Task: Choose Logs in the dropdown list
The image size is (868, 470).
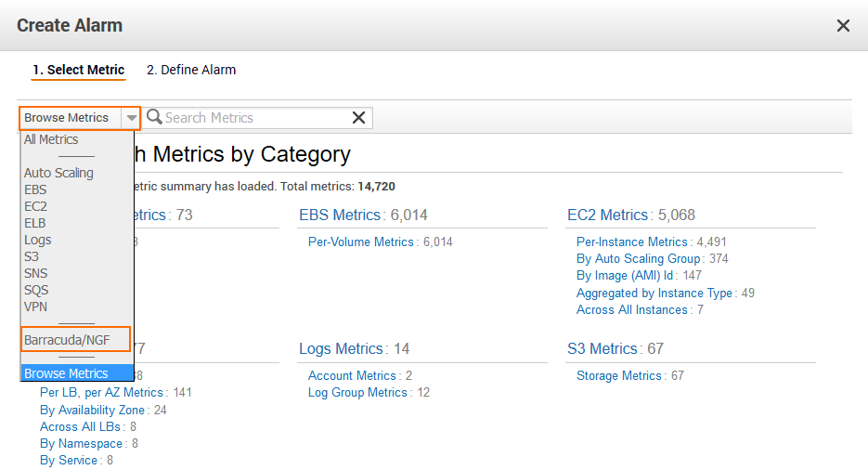Action: [x=38, y=241]
